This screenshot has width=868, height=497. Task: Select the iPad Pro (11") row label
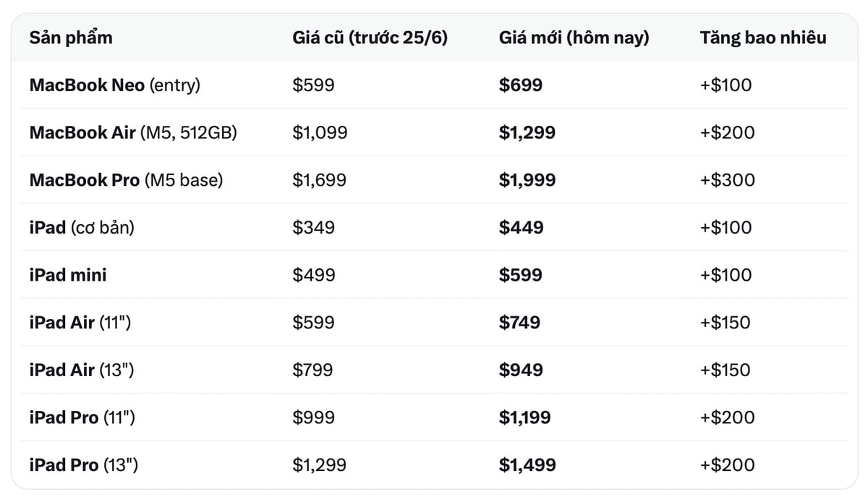82,417
